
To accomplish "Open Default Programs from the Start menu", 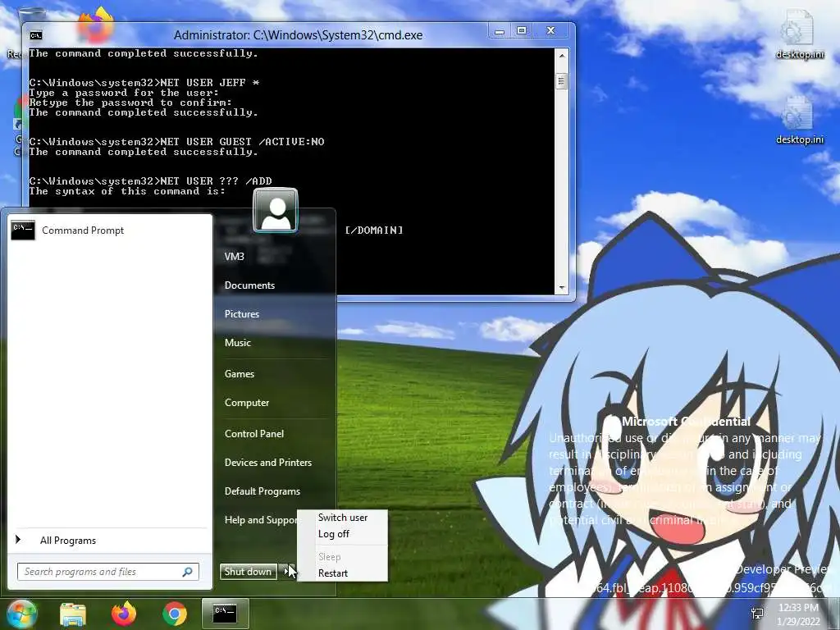I will [262, 491].
